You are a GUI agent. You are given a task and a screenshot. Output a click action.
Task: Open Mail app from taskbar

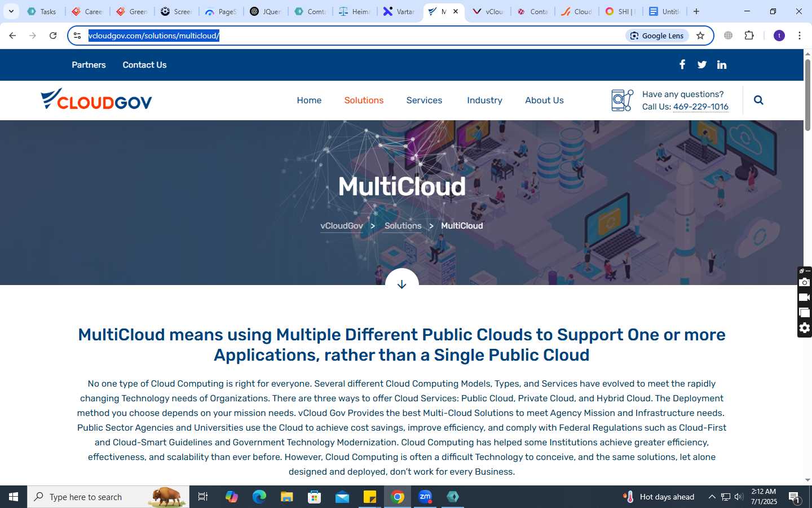(x=342, y=497)
